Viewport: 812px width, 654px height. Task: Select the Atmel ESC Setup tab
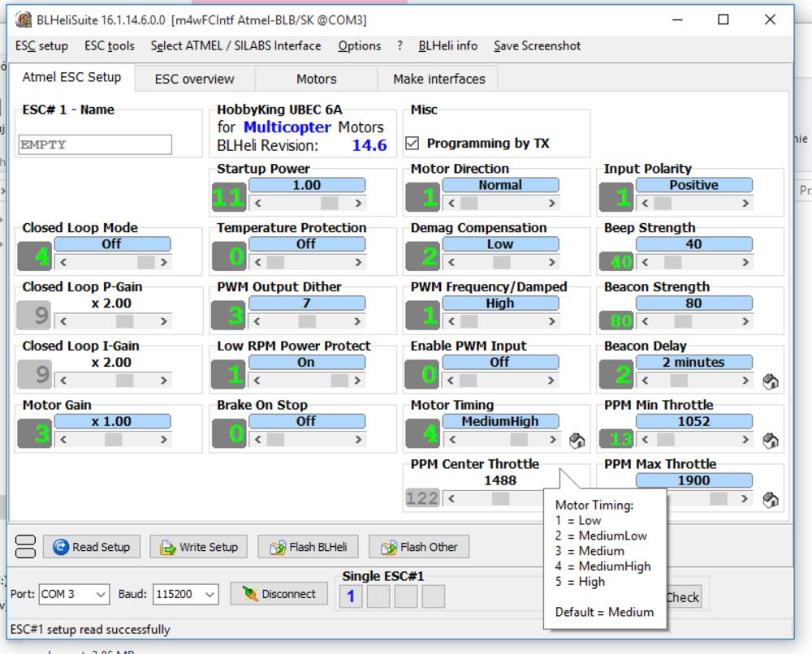[x=72, y=77]
